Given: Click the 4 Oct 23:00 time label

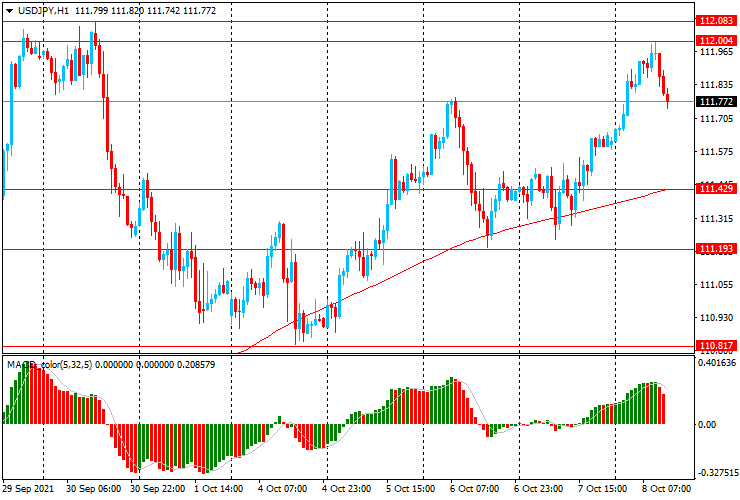Looking at the screenshot, I should point(346,488).
